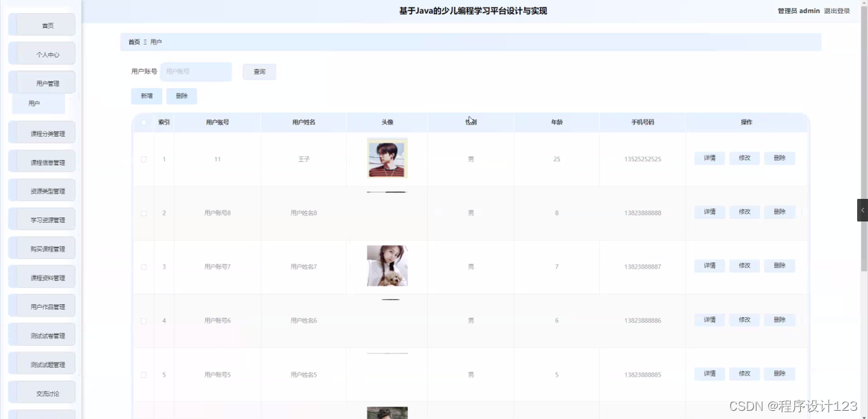Tick checkbox of the 用户账号7 row
This screenshot has width=868, height=419.
[144, 267]
